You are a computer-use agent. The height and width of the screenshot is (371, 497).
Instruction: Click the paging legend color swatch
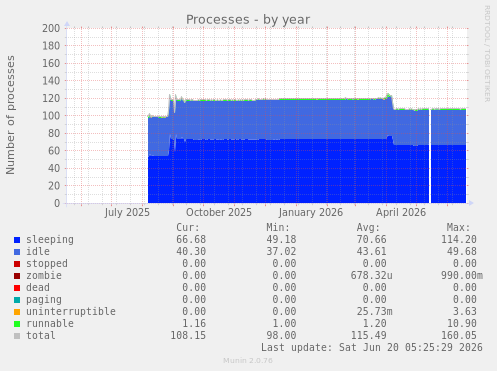(17, 300)
